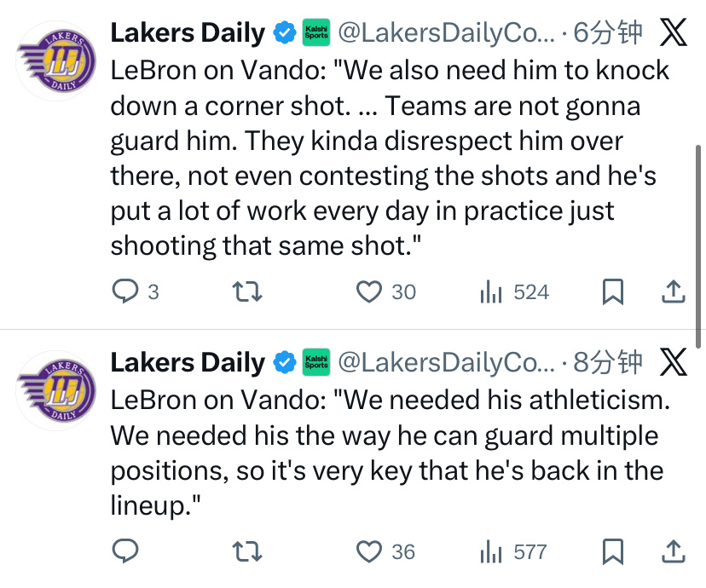
Task: Open Lakers Daily name on first tweet
Action: 188,33
